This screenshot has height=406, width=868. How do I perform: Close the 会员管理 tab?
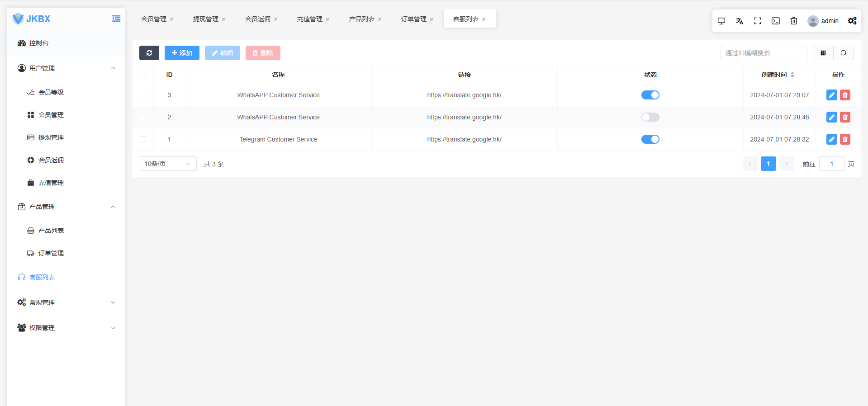pos(172,19)
